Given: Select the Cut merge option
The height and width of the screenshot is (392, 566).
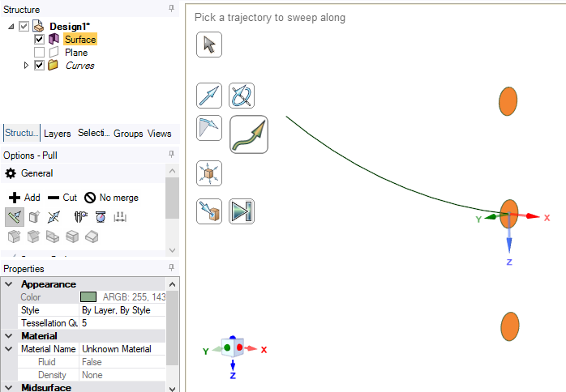Looking at the screenshot, I should 62,198.
